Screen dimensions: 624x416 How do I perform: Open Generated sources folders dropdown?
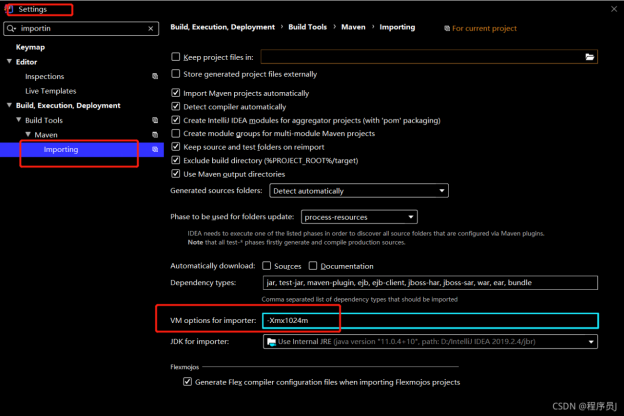pyautogui.click(x=358, y=191)
